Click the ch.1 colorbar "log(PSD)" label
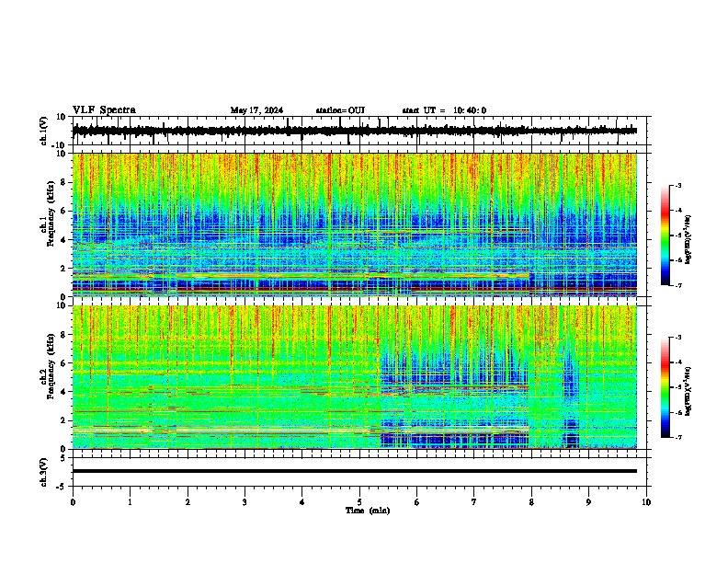 688,239
